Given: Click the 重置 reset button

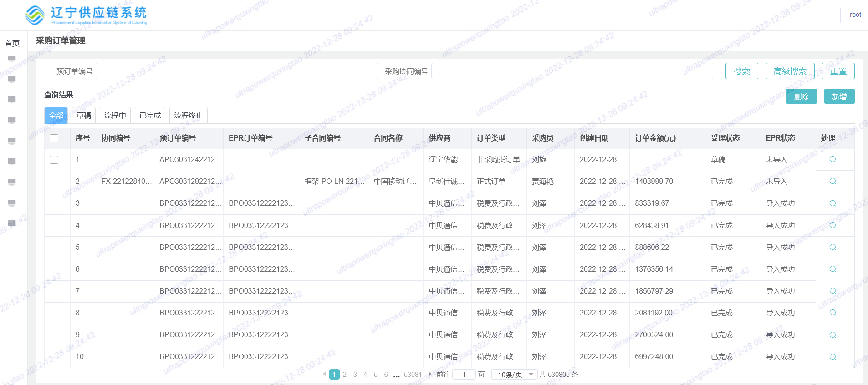Looking at the screenshot, I should pyautogui.click(x=838, y=71).
